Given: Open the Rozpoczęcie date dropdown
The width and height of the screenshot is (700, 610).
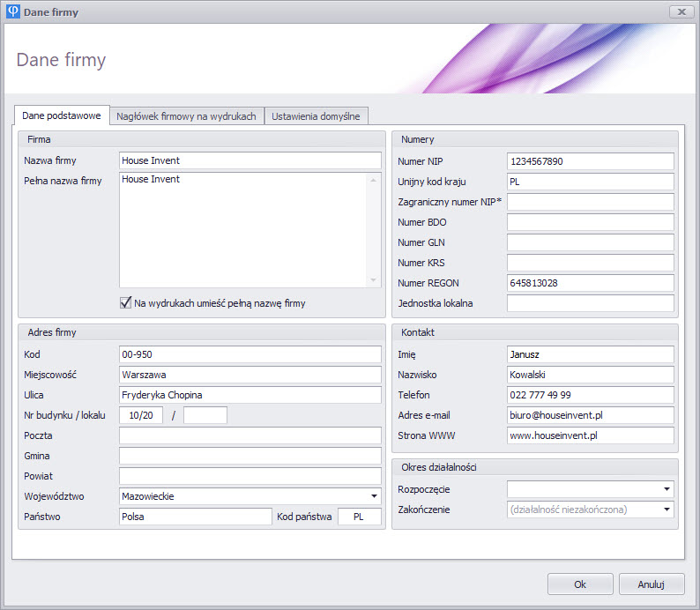Looking at the screenshot, I should pyautogui.click(x=666, y=489).
